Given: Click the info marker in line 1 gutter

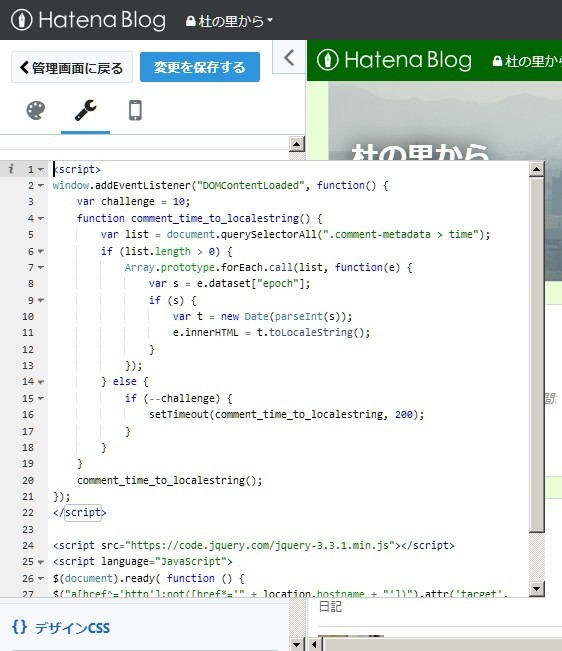Looking at the screenshot, I should 11,169.
